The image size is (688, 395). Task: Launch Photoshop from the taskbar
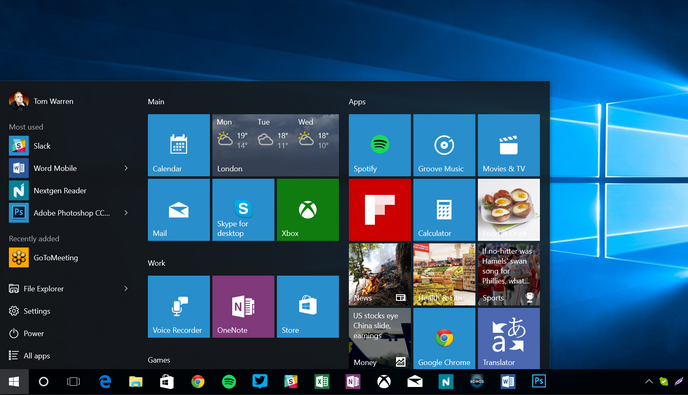coord(539,381)
